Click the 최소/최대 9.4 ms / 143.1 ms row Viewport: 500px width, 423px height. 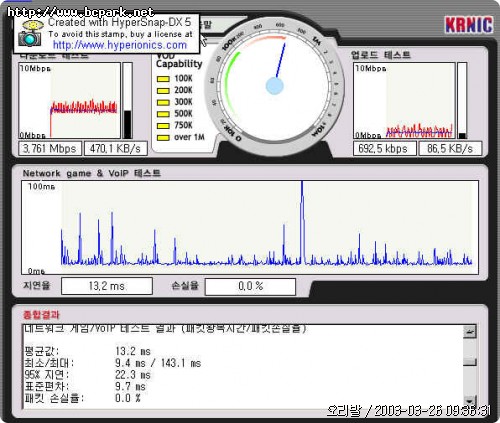(x=113, y=363)
